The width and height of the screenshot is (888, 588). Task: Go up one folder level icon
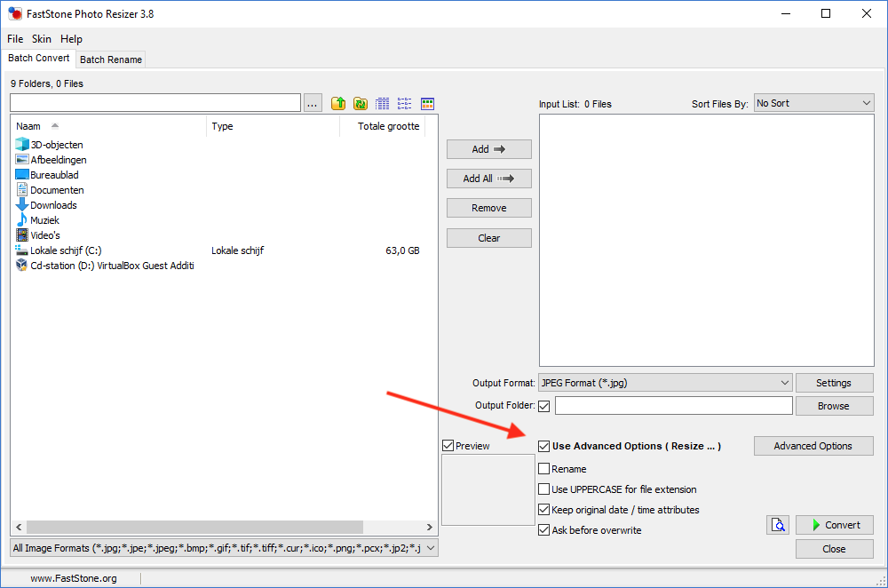click(338, 104)
